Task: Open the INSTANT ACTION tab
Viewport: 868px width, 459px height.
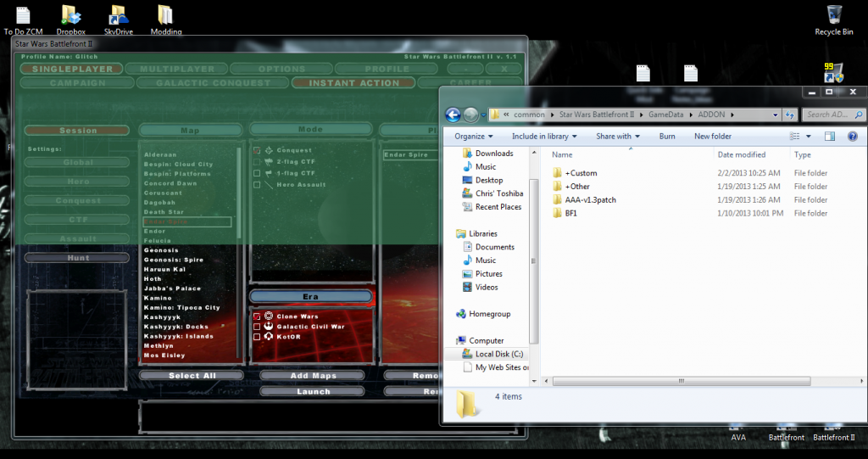Action: 353,82
